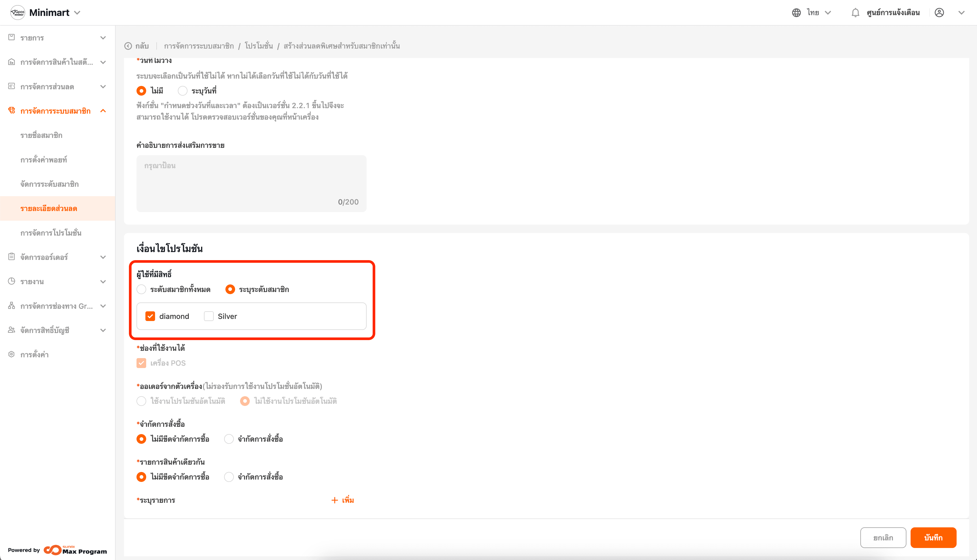
Task: Uncheck the diamond membership checkbox
Action: pos(150,316)
